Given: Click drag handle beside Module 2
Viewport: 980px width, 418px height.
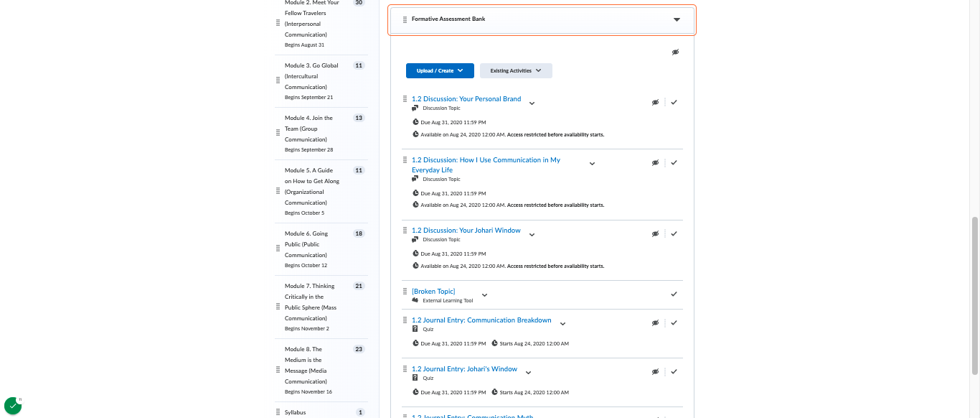Looking at the screenshot, I should point(278,24).
